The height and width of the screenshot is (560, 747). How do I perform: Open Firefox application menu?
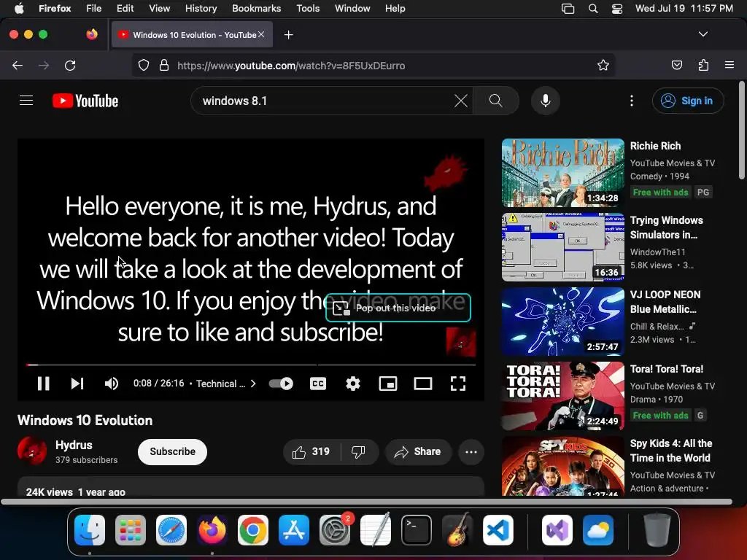[729, 65]
